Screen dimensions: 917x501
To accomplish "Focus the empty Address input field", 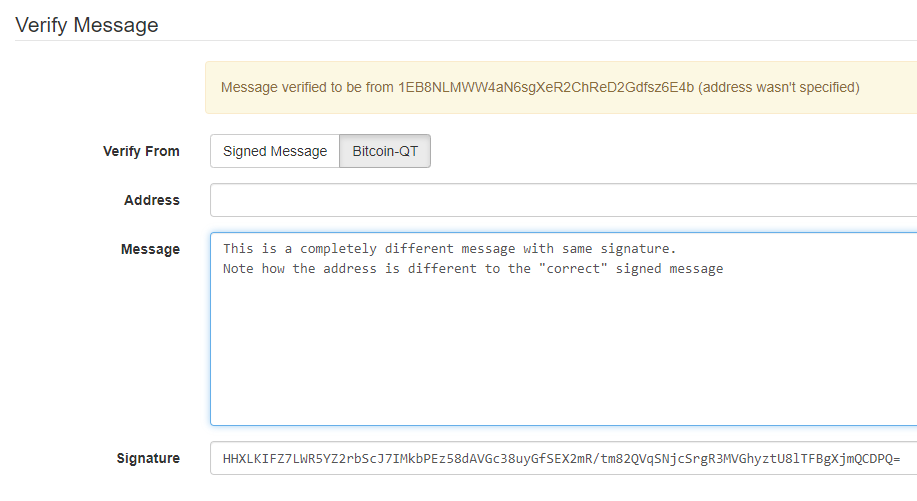I will tap(563, 200).
